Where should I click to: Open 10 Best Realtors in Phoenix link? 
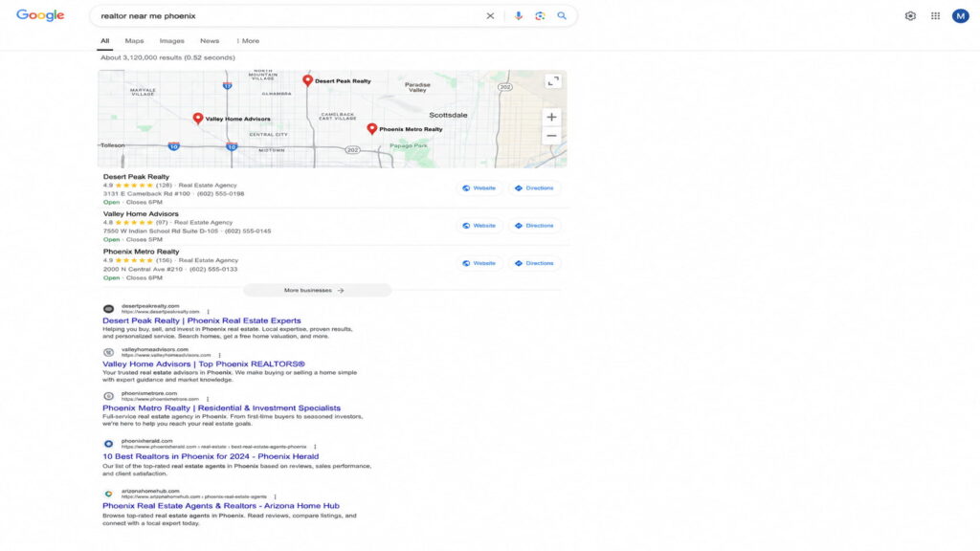click(211, 456)
